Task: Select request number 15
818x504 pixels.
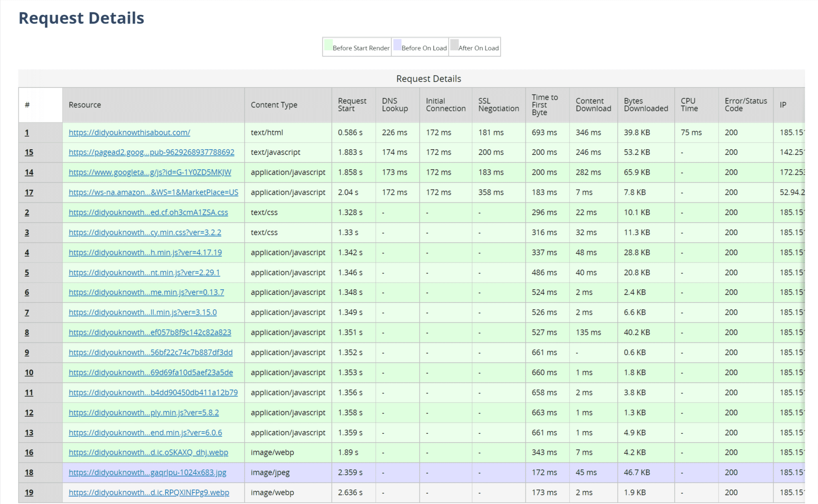Action: click(29, 152)
